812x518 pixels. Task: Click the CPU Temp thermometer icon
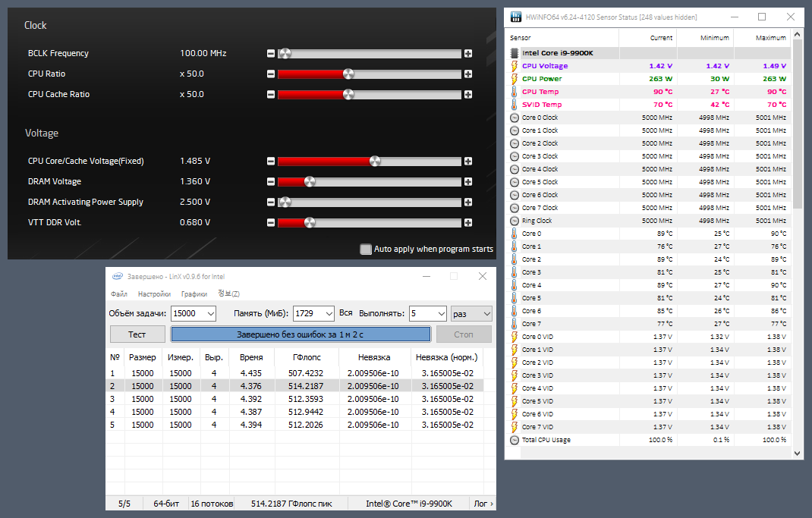tap(515, 92)
